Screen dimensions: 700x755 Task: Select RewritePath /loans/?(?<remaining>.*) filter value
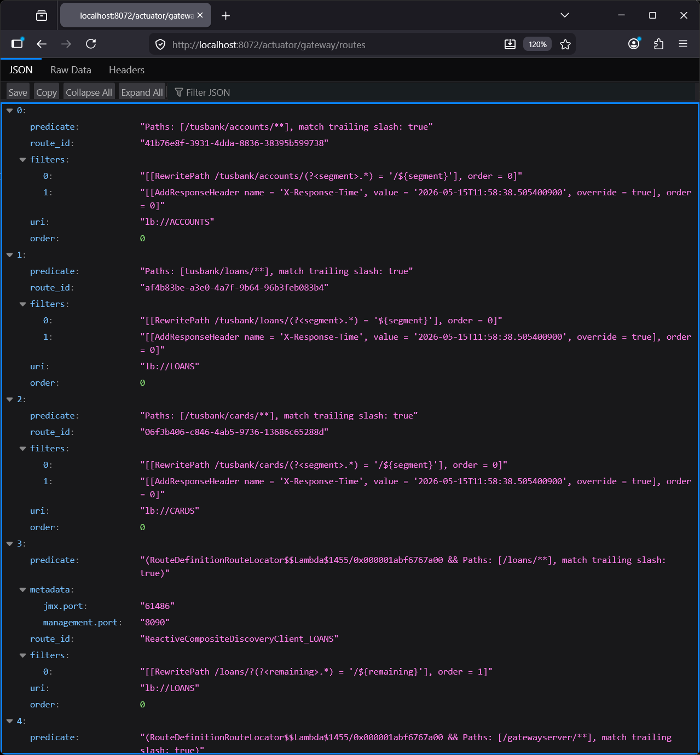316,672
